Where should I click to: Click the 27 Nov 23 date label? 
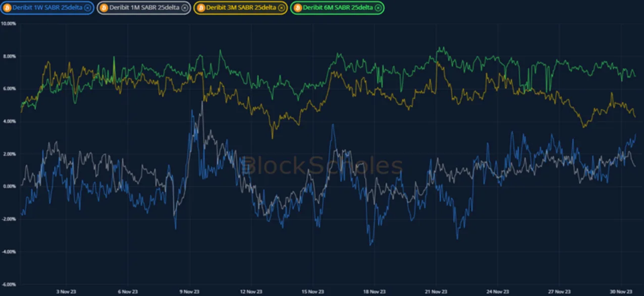pyautogui.click(x=560, y=291)
